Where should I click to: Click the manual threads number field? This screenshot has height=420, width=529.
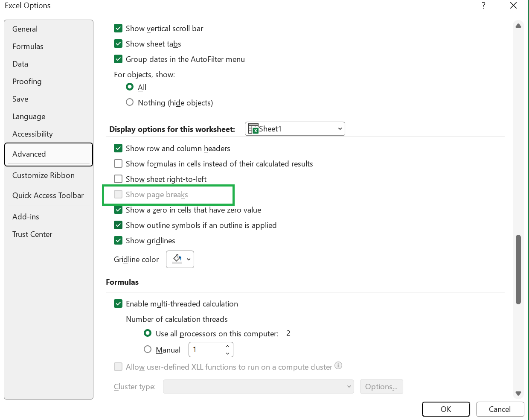(x=206, y=350)
